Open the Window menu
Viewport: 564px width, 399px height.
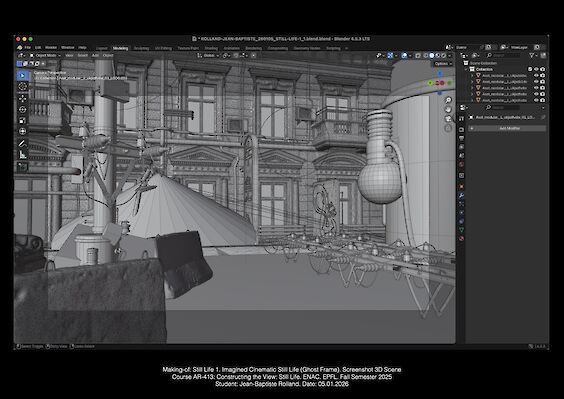pyautogui.click(x=67, y=47)
